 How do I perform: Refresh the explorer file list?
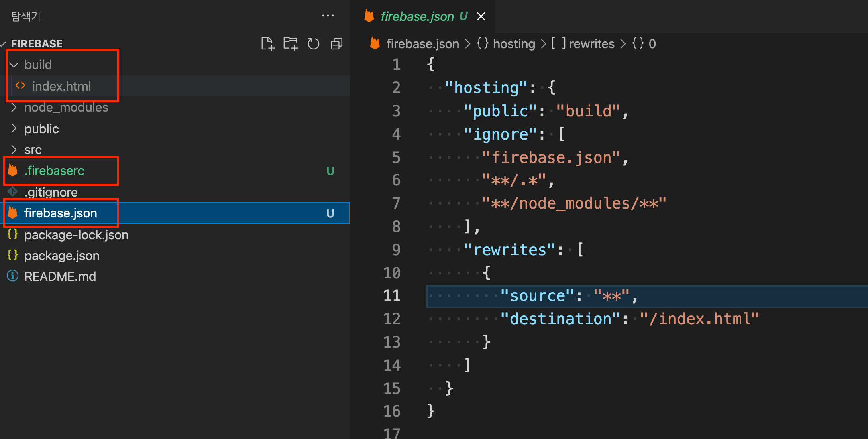tap(313, 44)
